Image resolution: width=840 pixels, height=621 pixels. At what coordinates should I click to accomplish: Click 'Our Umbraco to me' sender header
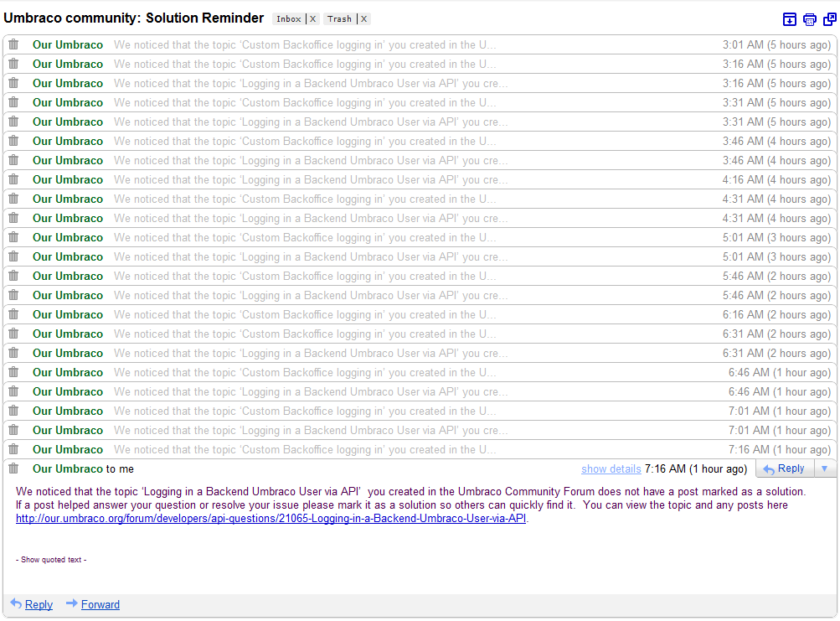pos(83,469)
